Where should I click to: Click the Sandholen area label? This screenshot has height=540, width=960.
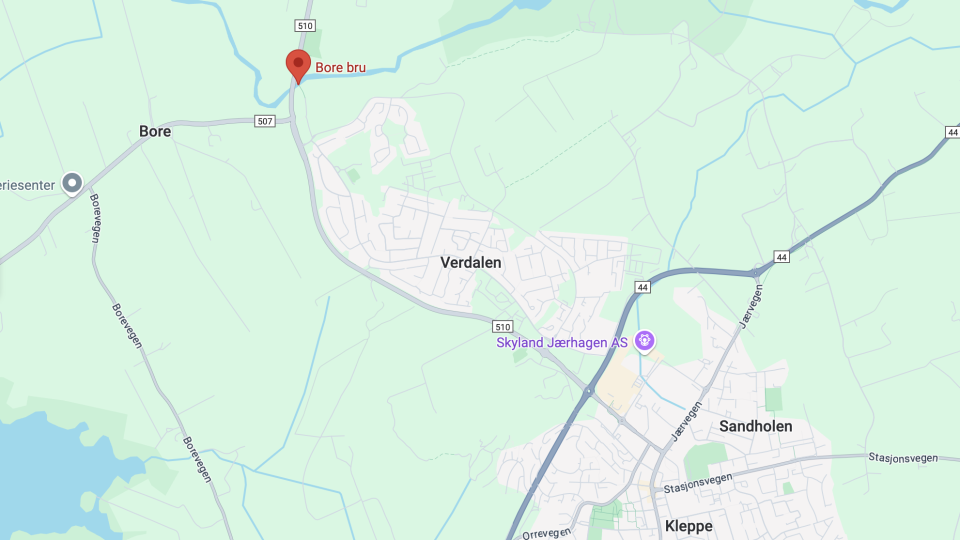[756, 427]
